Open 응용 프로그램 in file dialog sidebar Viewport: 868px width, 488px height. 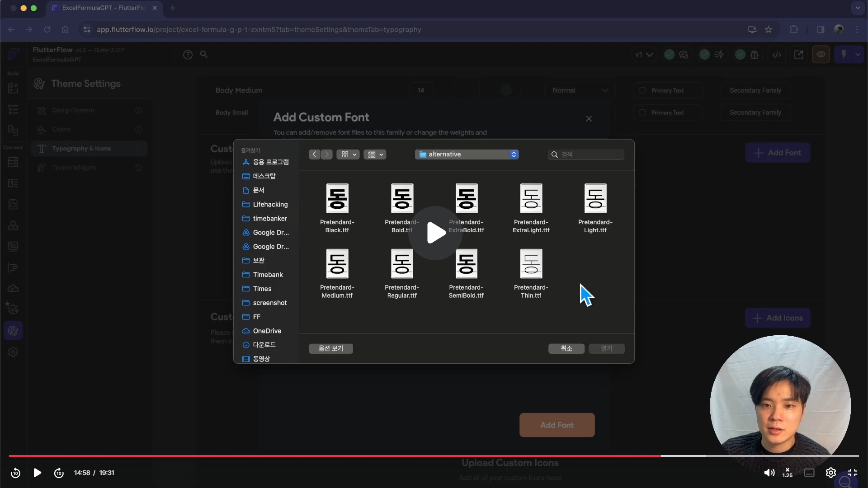(267, 162)
